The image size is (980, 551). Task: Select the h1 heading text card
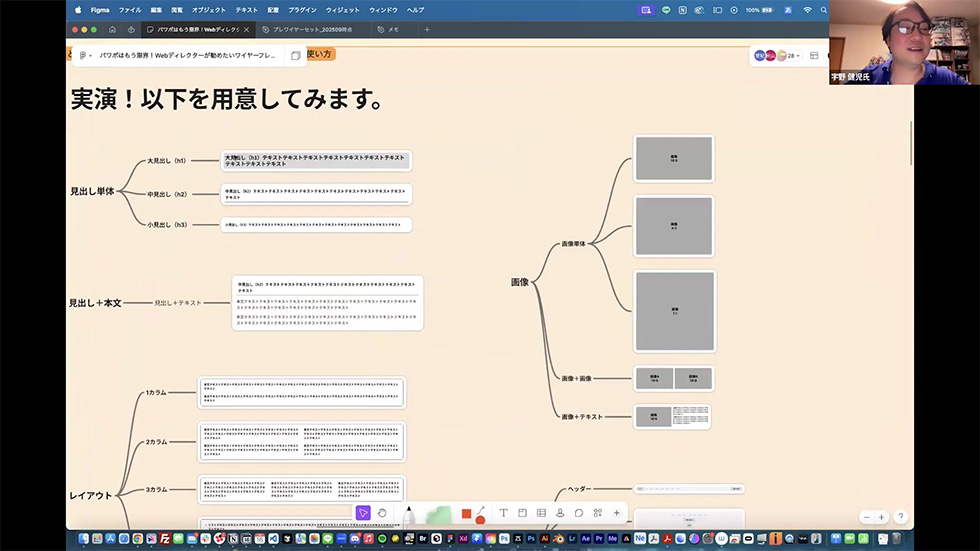(x=316, y=161)
